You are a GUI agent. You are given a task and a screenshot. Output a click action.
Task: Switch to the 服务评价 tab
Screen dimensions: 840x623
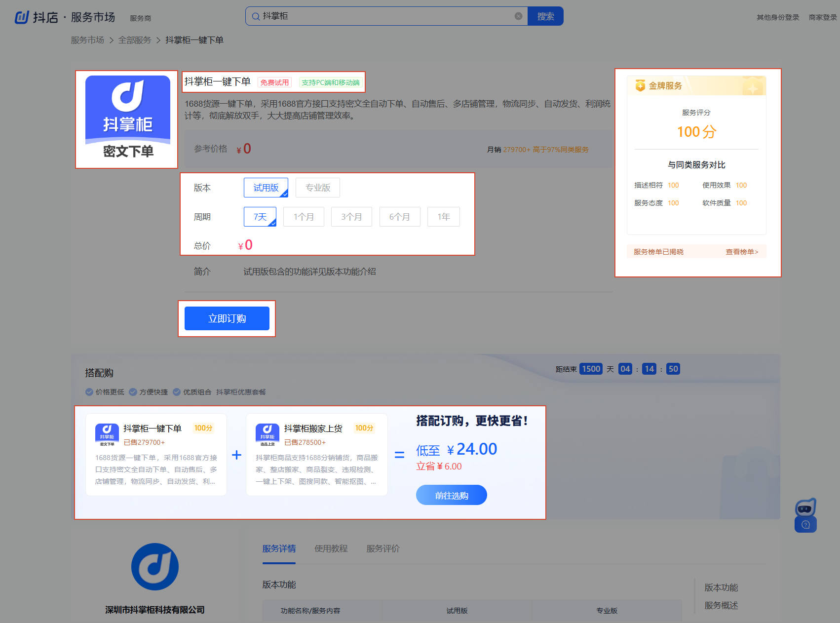(x=383, y=548)
